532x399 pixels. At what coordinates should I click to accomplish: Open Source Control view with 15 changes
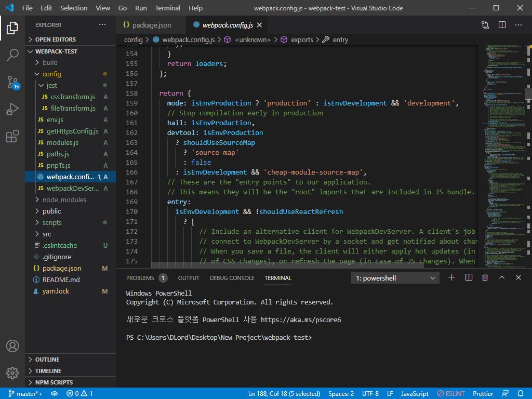point(13,83)
